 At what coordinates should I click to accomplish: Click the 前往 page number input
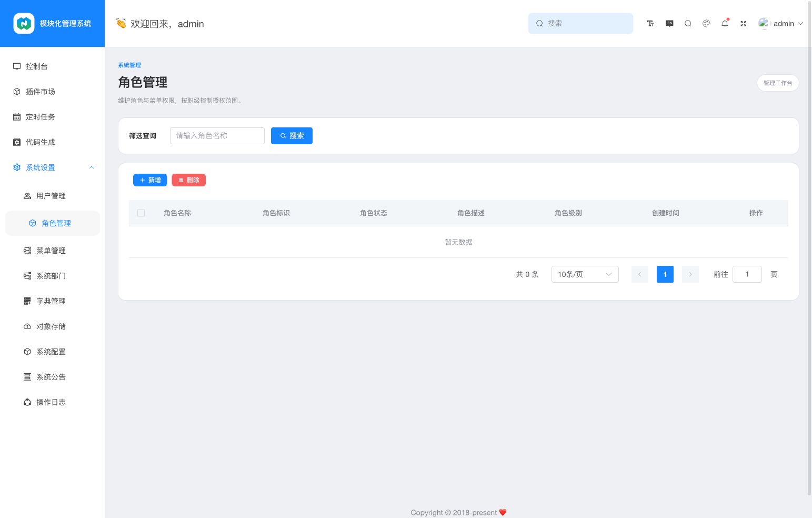click(x=747, y=274)
